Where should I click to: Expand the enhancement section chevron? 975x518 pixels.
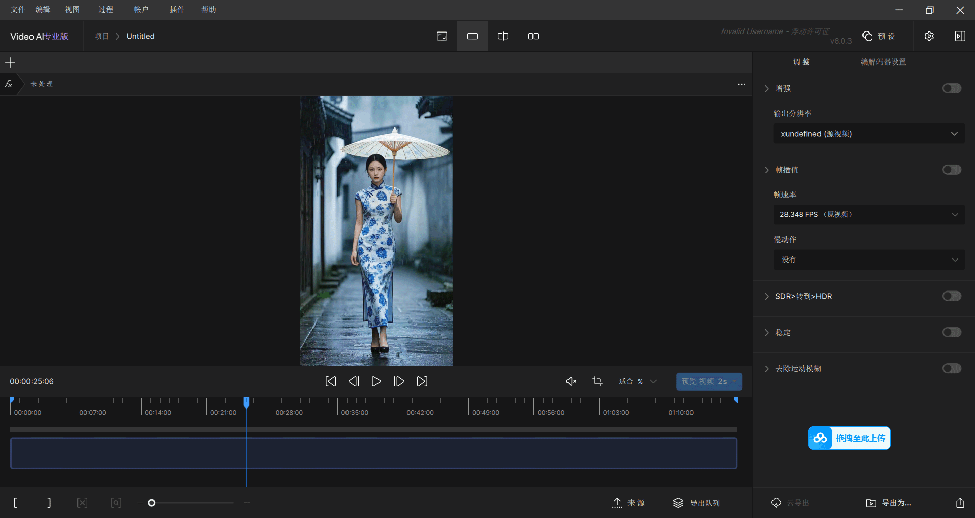pyautogui.click(x=767, y=88)
